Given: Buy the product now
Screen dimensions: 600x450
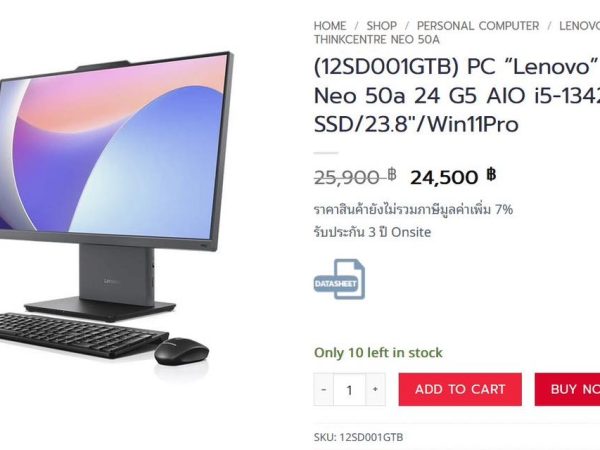Looking at the screenshot, I should coord(567,389).
